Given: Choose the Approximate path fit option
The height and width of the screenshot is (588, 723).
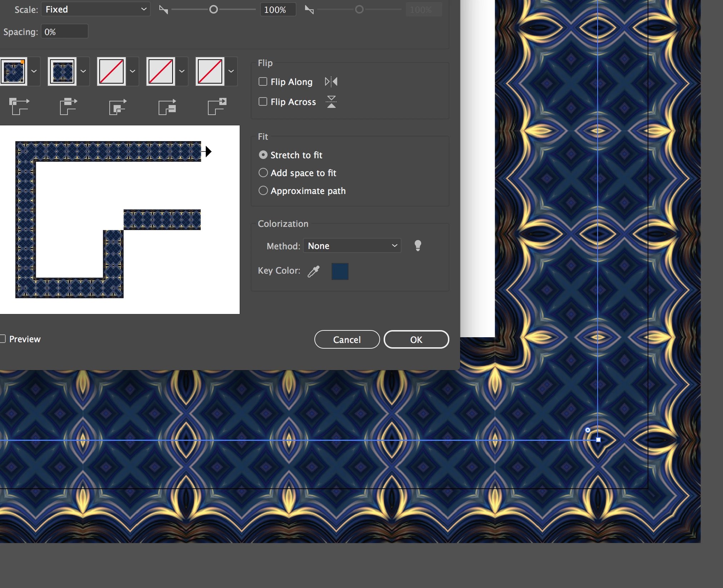Looking at the screenshot, I should 263,191.
